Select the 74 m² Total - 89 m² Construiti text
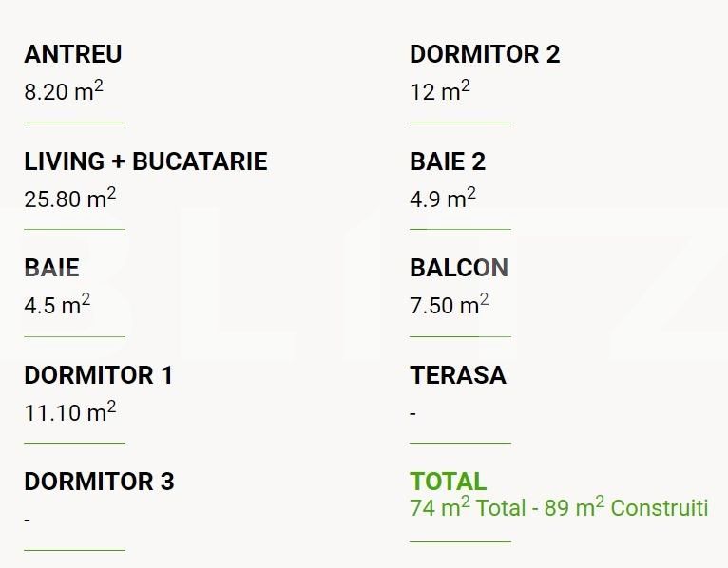The height and width of the screenshot is (568, 728). click(x=559, y=508)
